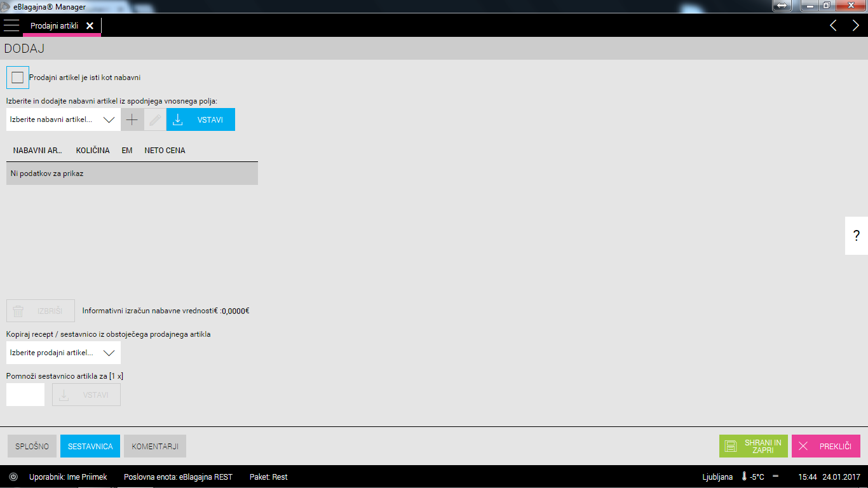Click the pencil edit icon

[155, 119]
